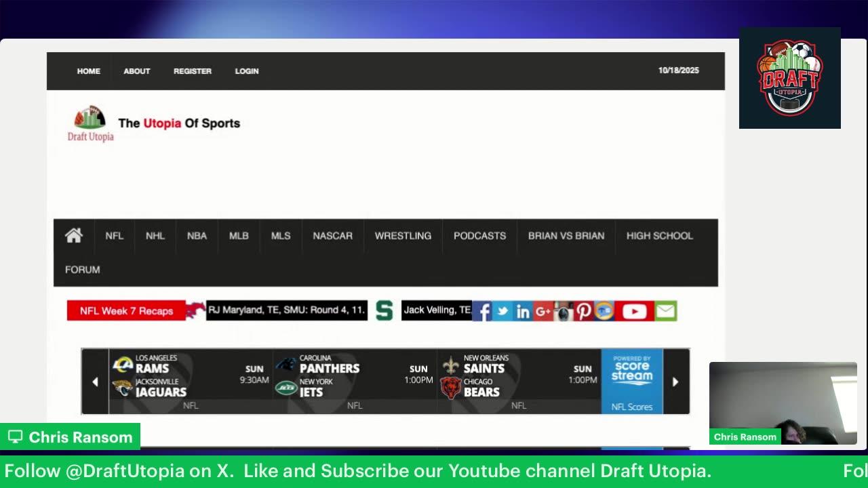Click the left arrow on the scores ticker

pos(95,382)
